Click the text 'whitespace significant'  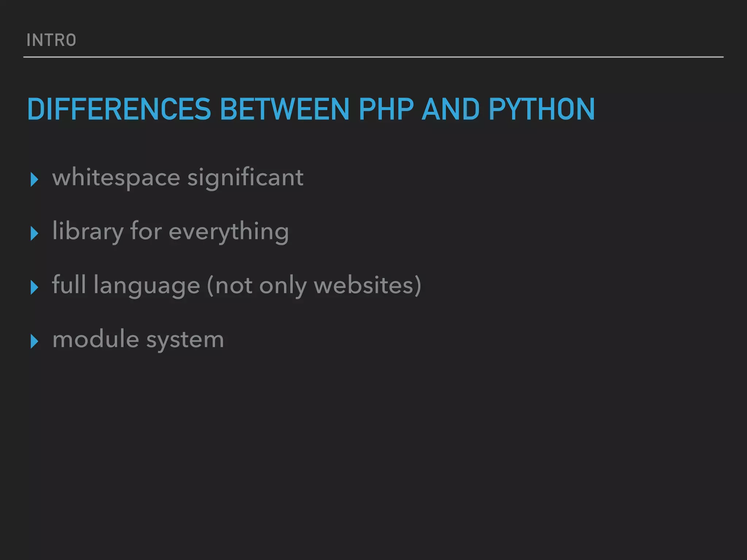[x=178, y=178]
